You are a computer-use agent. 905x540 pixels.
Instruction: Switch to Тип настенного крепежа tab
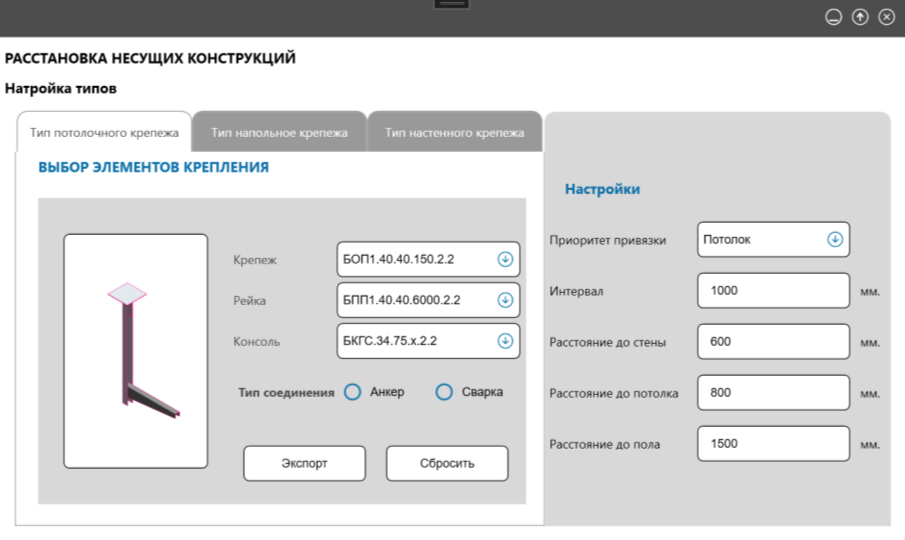pos(454,132)
